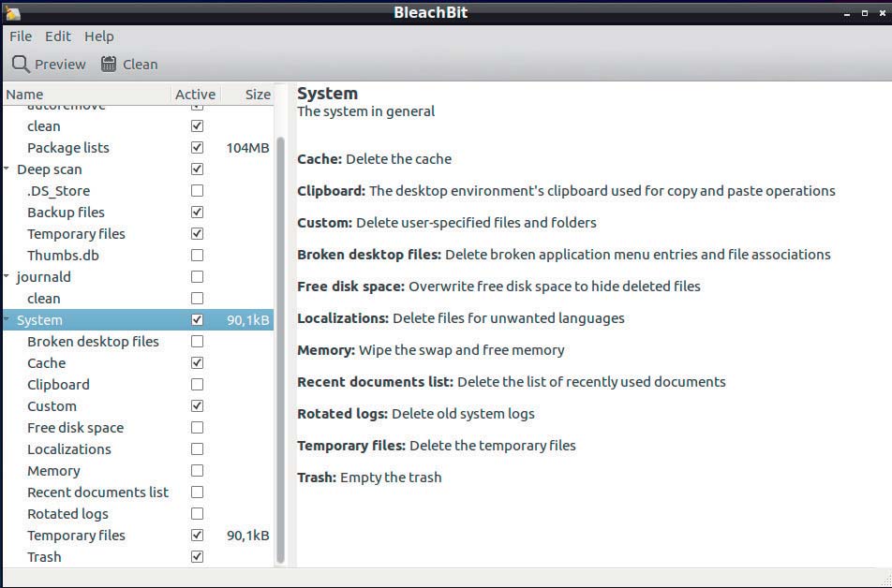
Task: Select the Broken desktop files item
Action: (94, 342)
